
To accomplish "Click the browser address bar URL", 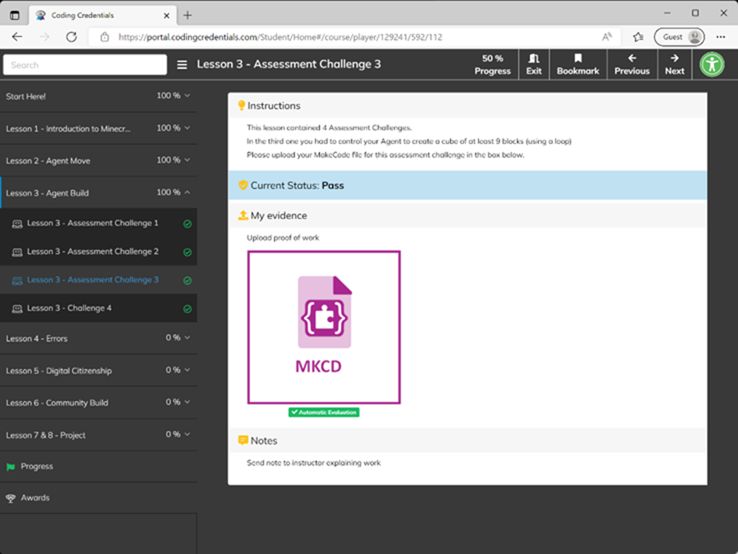I will (x=281, y=37).
